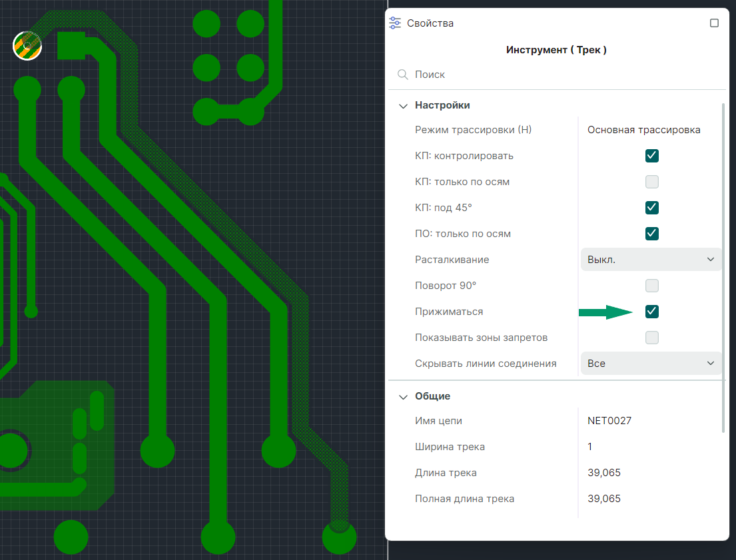Image resolution: width=736 pixels, height=560 pixels.
Task: Enable Поворот 90° checkbox
Action: point(651,286)
